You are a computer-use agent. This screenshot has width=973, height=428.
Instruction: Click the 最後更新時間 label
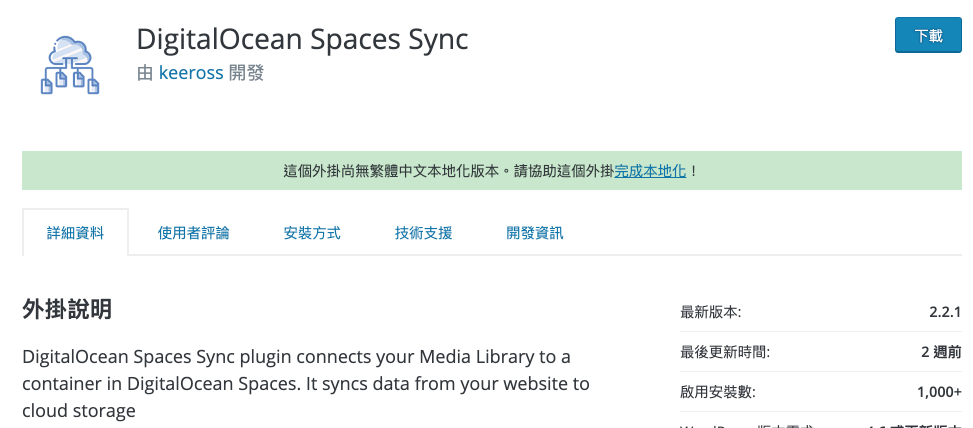pyautogui.click(x=725, y=352)
